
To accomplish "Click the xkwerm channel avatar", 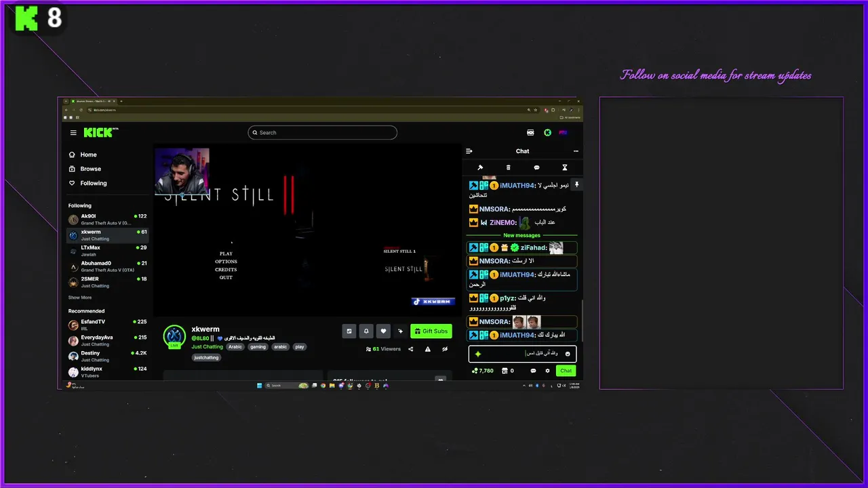I will pyautogui.click(x=174, y=335).
